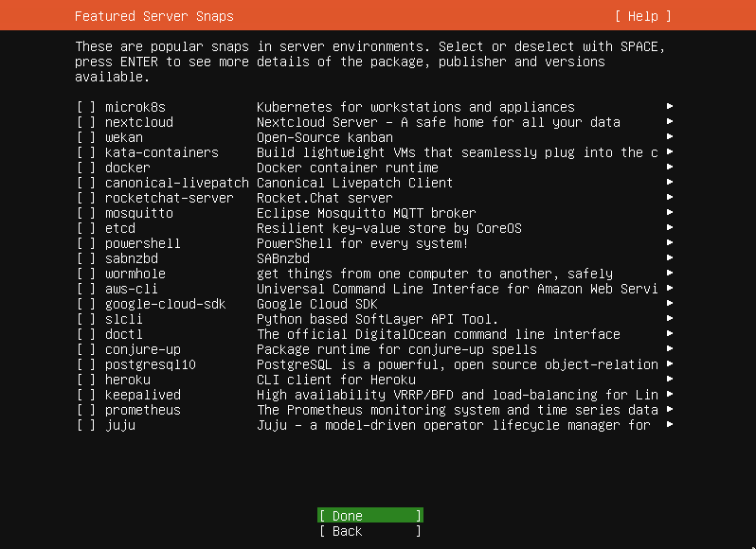Select the kata-containers checkbox

coord(86,152)
